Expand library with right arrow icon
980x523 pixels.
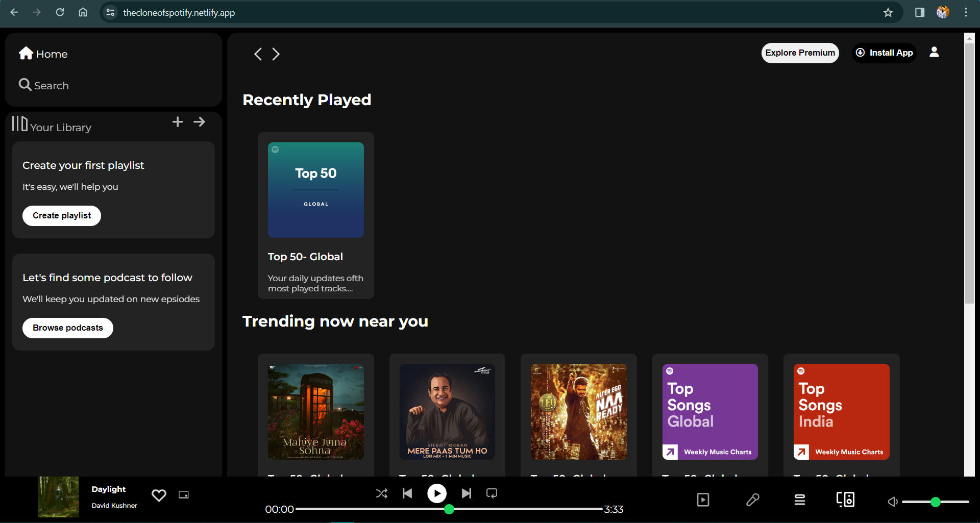(200, 122)
